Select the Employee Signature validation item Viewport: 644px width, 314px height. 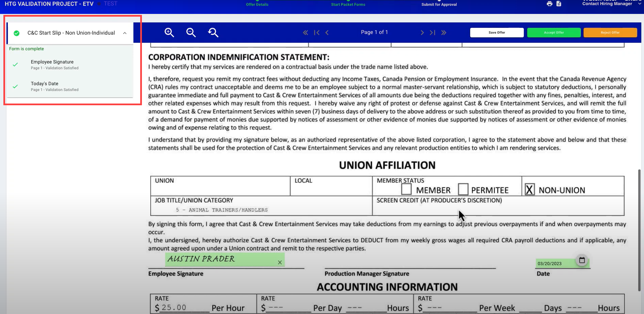(70, 64)
